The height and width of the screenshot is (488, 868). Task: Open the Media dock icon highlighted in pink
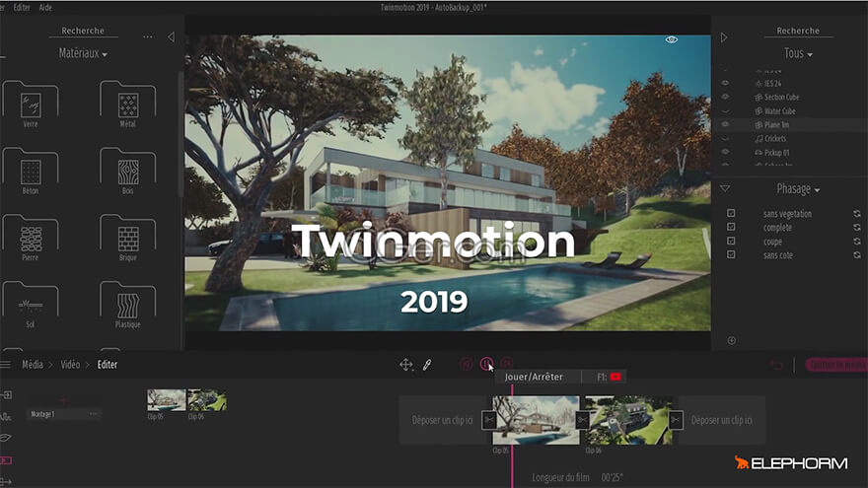[x=6, y=460]
